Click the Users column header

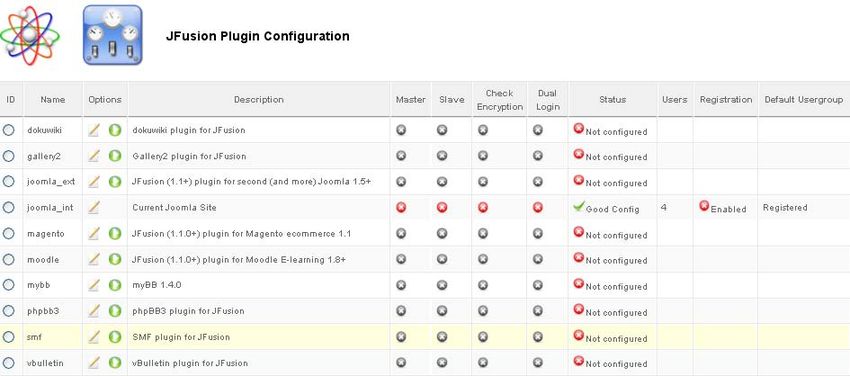pyautogui.click(x=674, y=100)
